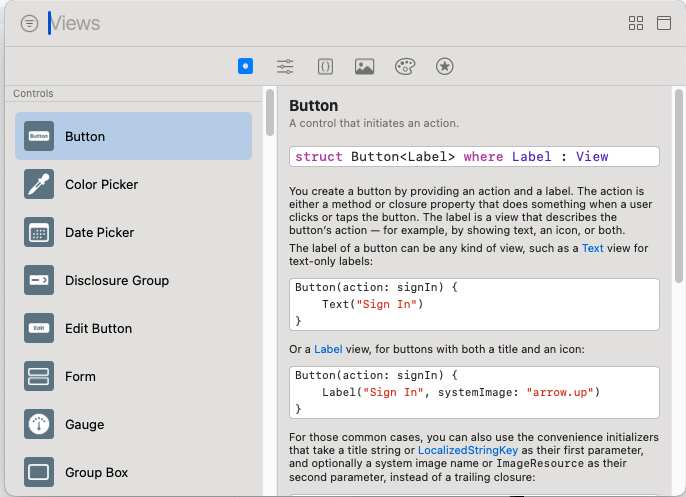
Task: Toggle the detail pane window icon
Action: 664,23
